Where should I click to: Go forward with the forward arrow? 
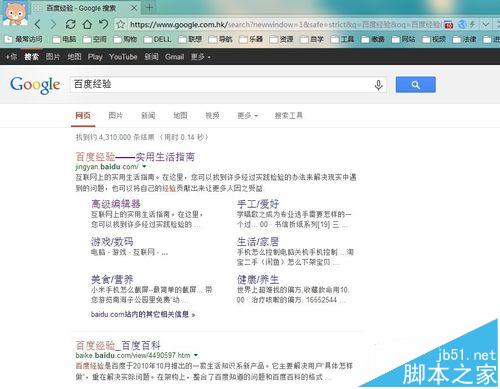click(53, 24)
